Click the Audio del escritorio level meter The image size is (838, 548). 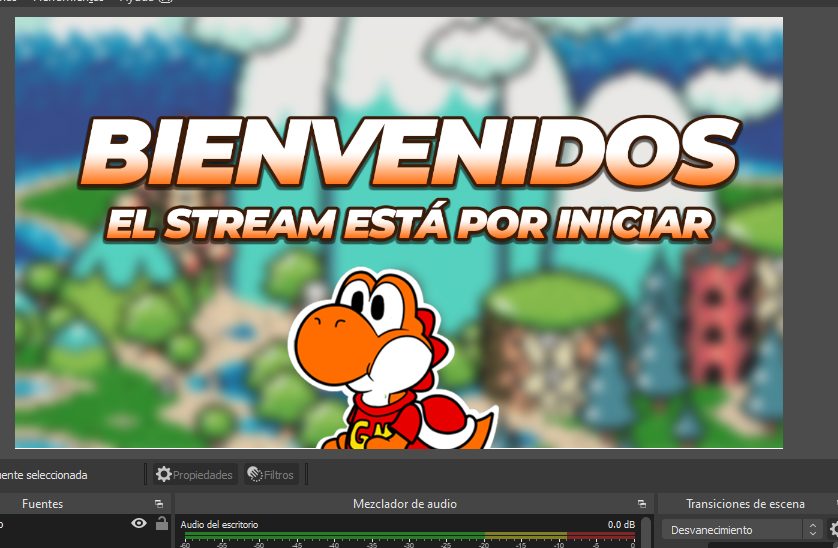[410, 535]
